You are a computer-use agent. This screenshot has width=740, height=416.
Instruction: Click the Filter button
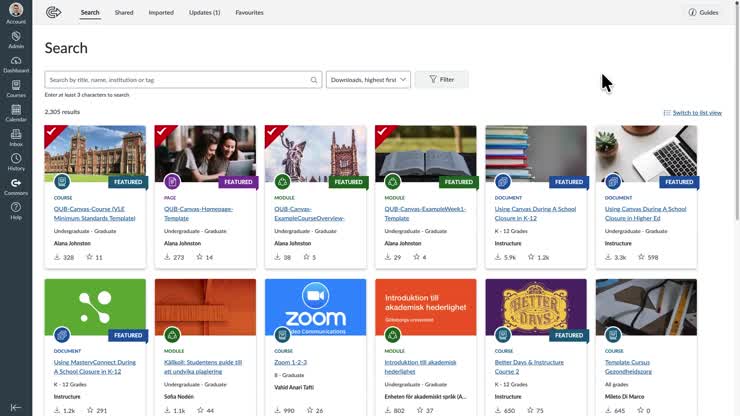[442, 79]
